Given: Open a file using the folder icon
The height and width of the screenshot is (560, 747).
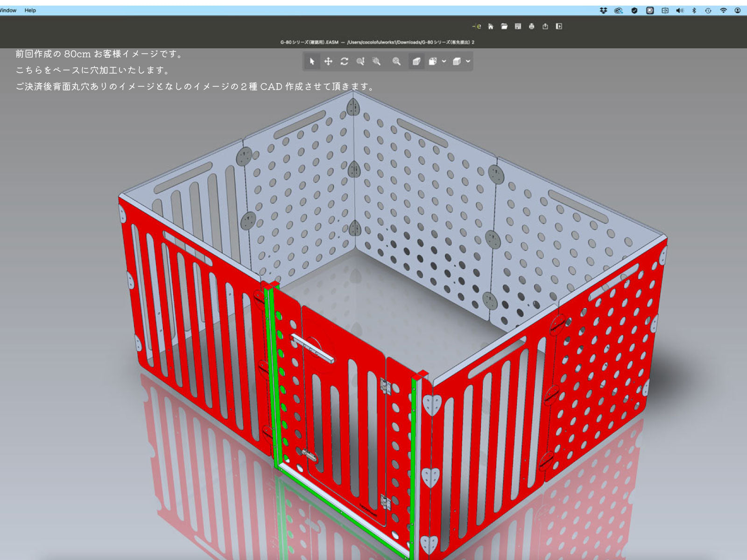Looking at the screenshot, I should tap(504, 27).
